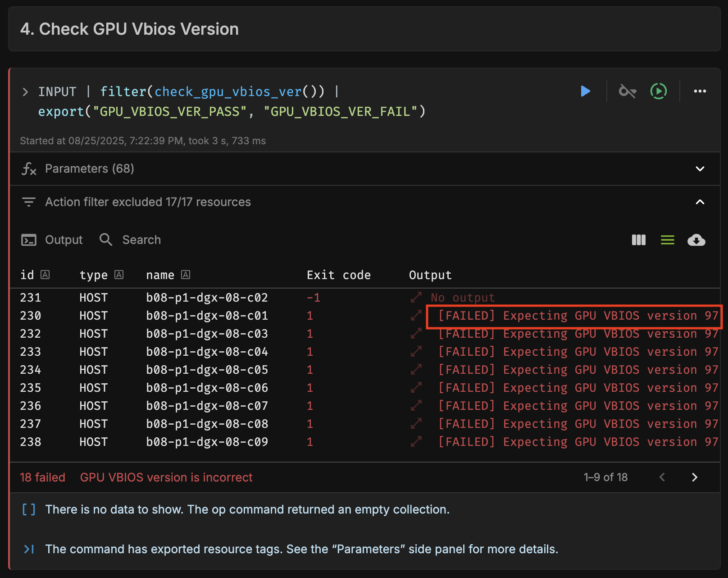Run the command with blue play icon
Screen dimensions: 728x578
point(585,92)
